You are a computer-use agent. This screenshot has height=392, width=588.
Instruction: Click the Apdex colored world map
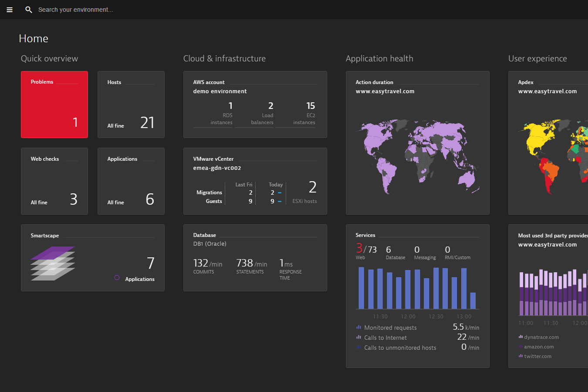[553, 157]
